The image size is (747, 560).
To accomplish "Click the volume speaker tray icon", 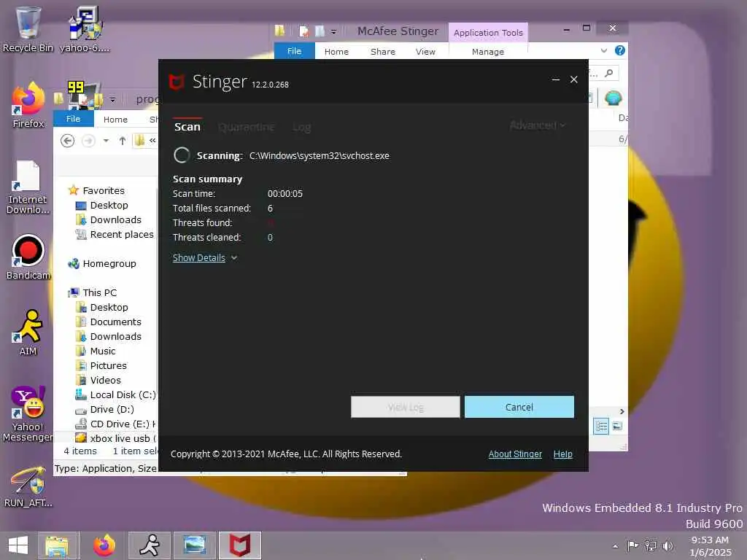I will (x=668, y=545).
